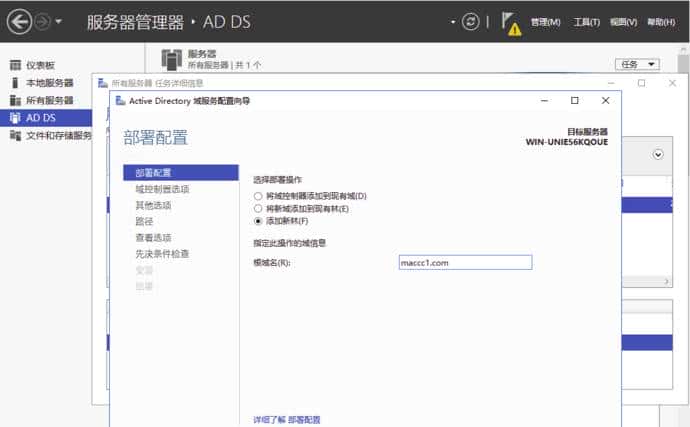Click the AD DS configuration wizard title icon
Viewport: 690px width, 427px height.
click(120, 101)
